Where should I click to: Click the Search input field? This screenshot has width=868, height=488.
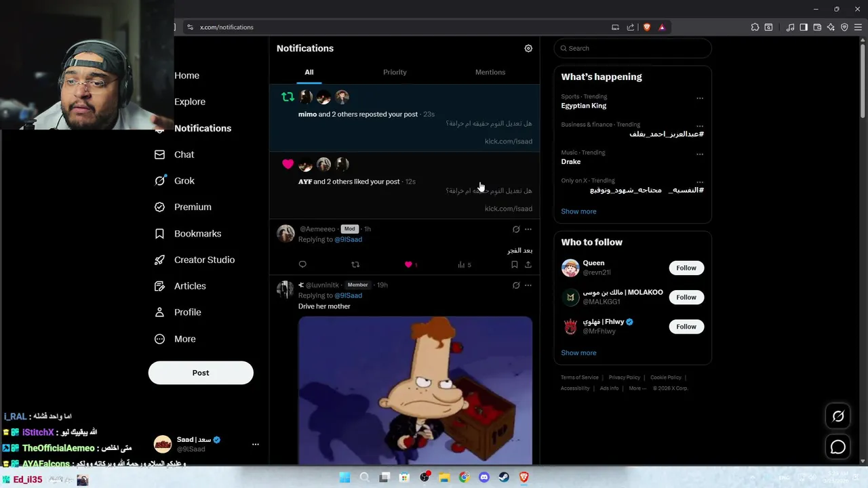coord(633,48)
